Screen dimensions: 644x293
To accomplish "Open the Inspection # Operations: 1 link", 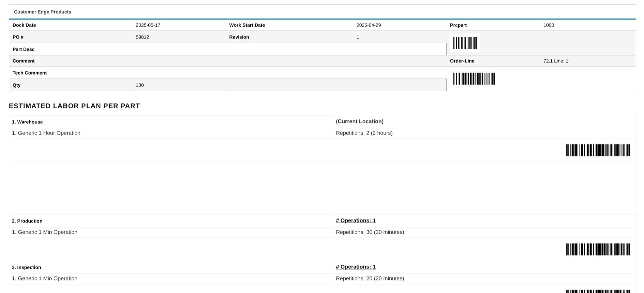I will click(356, 267).
